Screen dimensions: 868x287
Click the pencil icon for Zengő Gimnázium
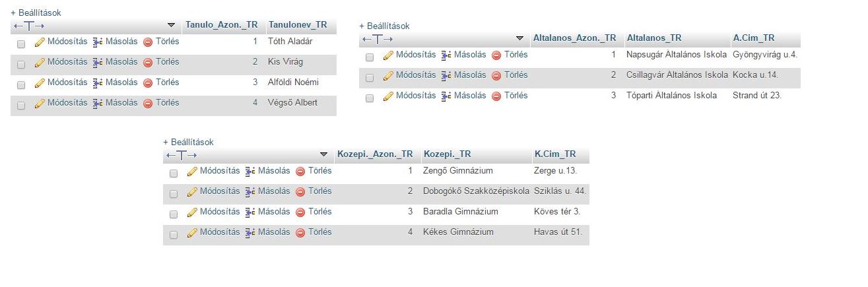[x=192, y=172]
